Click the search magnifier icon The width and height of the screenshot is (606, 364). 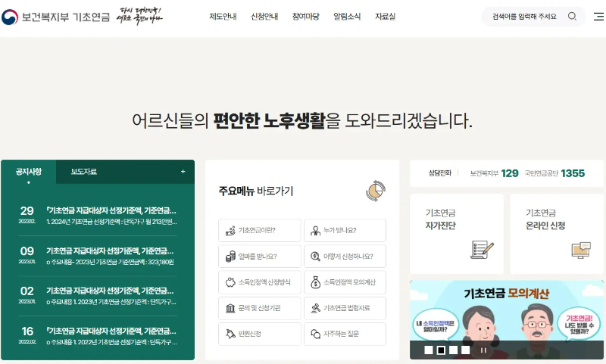click(572, 16)
